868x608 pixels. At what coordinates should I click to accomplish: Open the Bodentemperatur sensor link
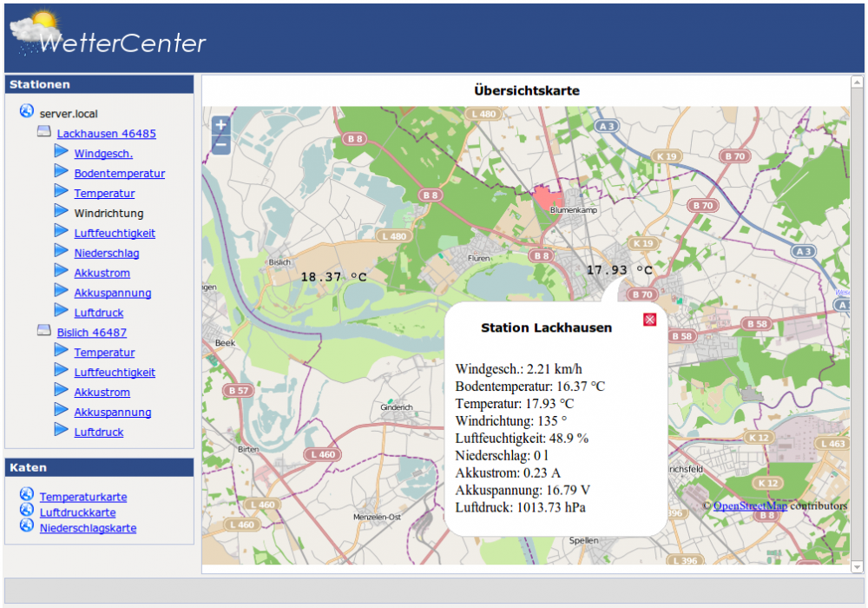(119, 174)
